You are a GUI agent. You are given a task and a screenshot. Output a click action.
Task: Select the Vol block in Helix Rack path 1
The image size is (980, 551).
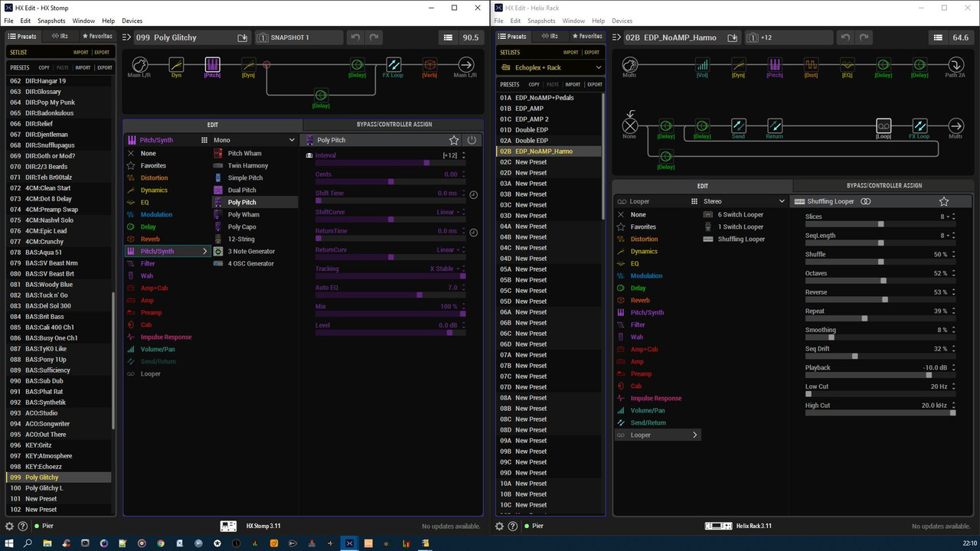pyautogui.click(x=702, y=65)
